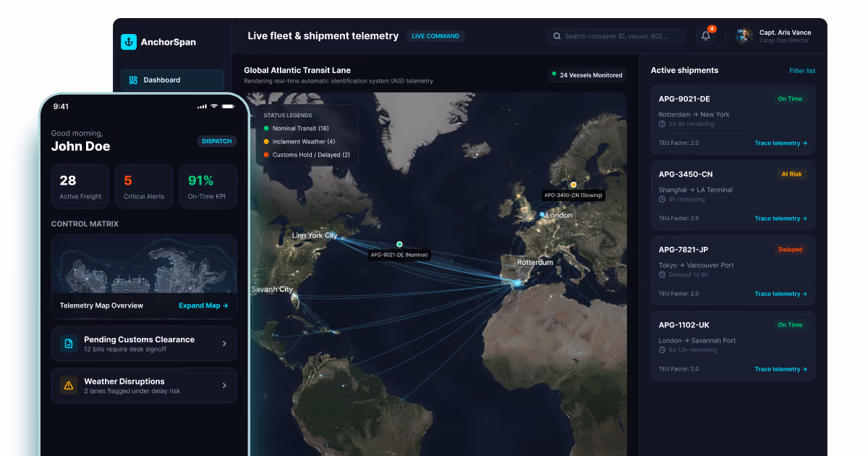This screenshot has height=456, width=868.
Task: Tap phone status bar Wi-Fi icon
Action: (214, 106)
